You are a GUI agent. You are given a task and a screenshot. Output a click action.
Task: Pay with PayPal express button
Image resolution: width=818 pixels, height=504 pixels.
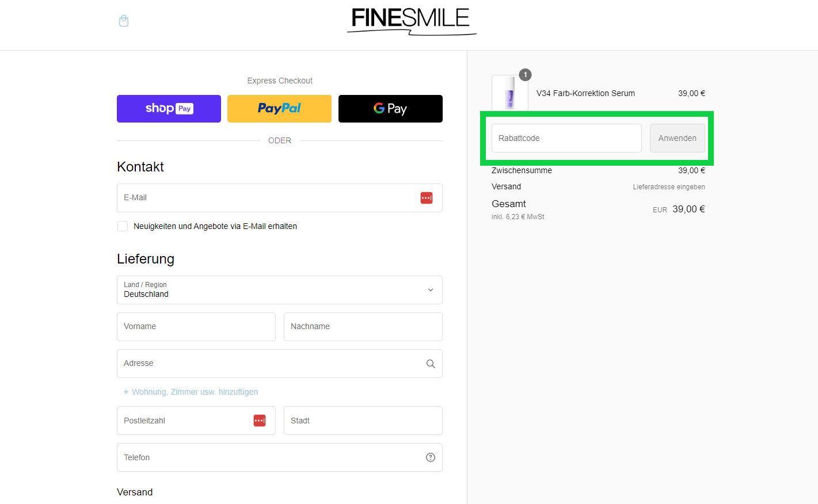click(x=279, y=109)
